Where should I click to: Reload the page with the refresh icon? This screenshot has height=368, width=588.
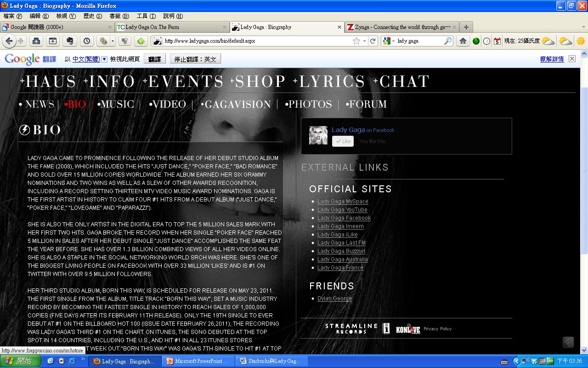click(x=373, y=41)
